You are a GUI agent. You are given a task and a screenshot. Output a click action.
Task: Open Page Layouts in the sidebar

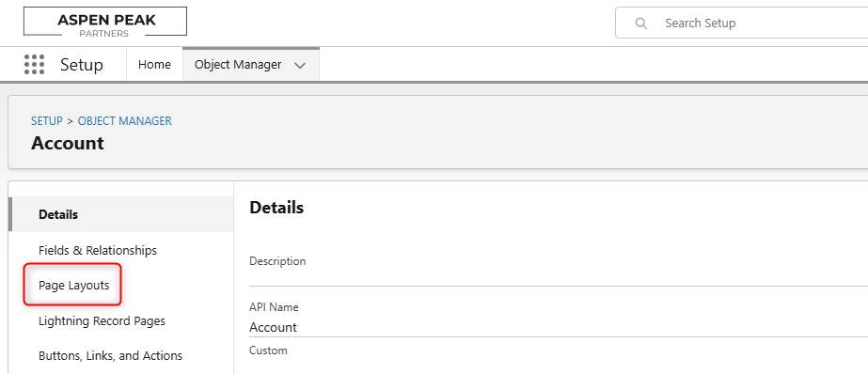(73, 286)
